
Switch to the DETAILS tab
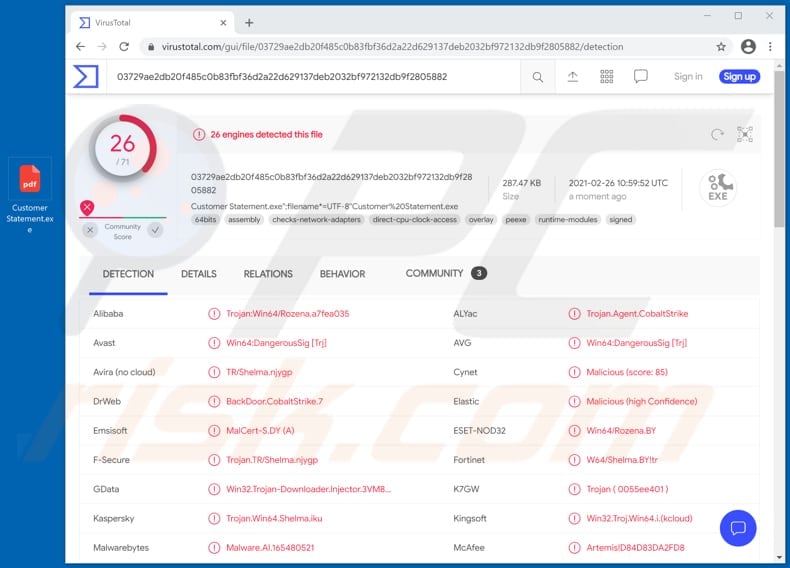coord(199,274)
